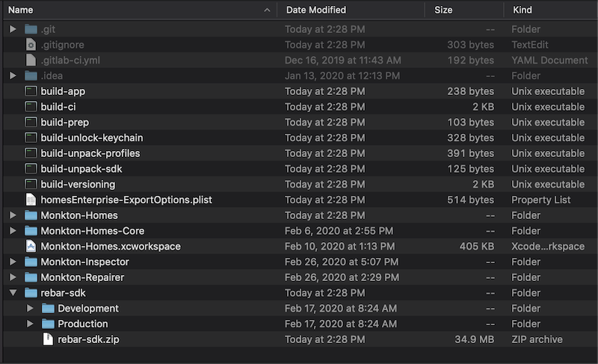Click the .gitlab-ci.yml document icon
Screen dimensions: 598x364
pyautogui.click(x=31, y=61)
